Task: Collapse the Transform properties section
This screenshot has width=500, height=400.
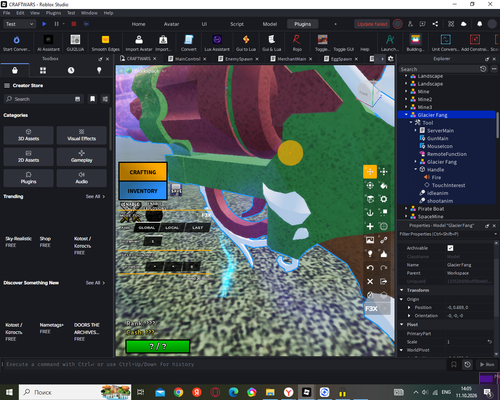Action: 402,290
